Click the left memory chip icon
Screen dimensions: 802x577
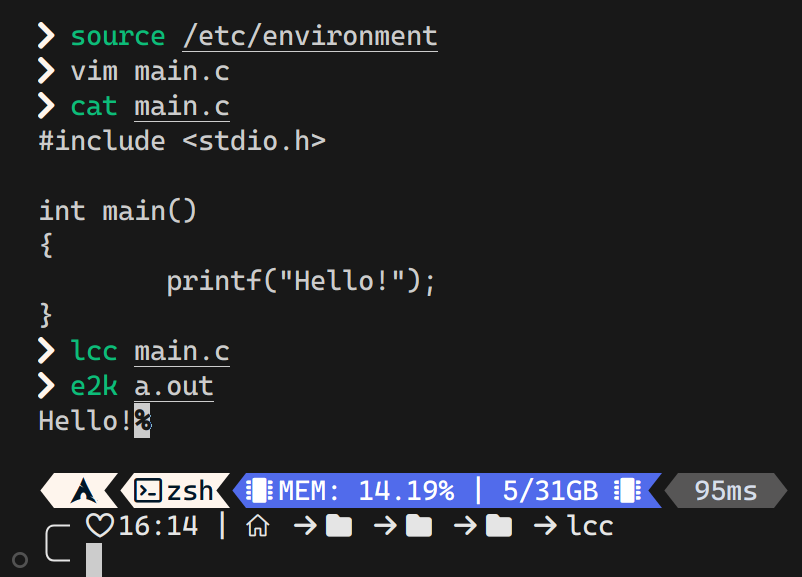(x=259, y=491)
